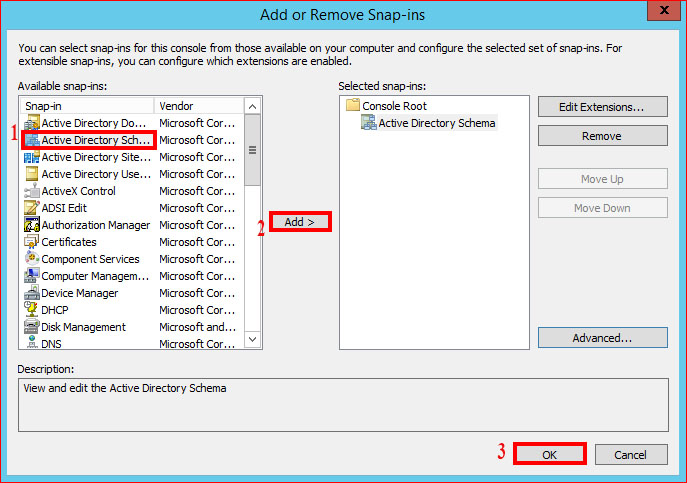Click the Device Manager icon

point(32,293)
